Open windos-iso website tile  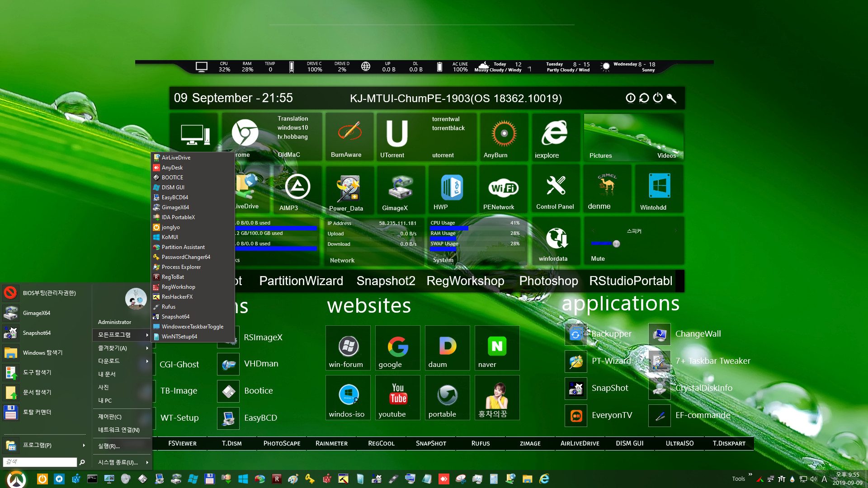pos(348,397)
